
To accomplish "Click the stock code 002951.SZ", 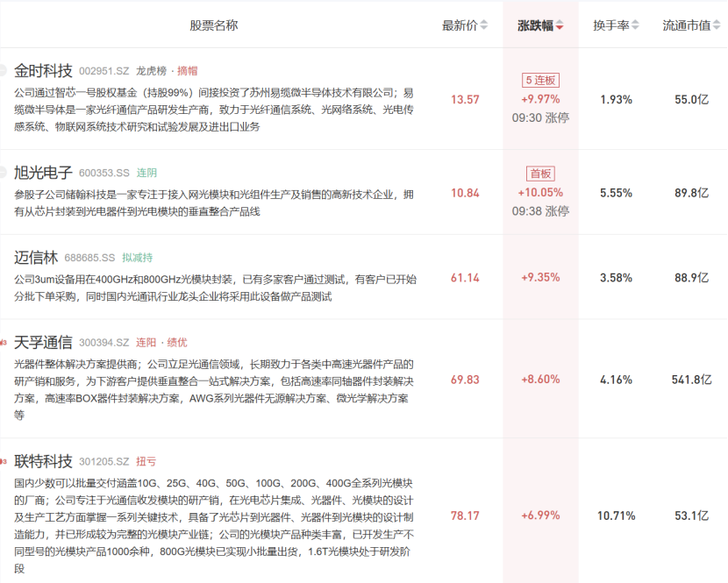I will [104, 71].
